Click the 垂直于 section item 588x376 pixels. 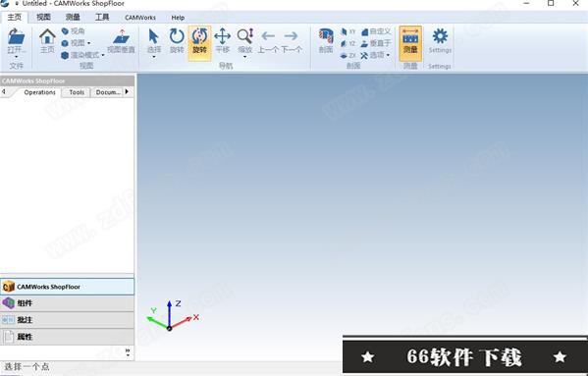pos(376,43)
